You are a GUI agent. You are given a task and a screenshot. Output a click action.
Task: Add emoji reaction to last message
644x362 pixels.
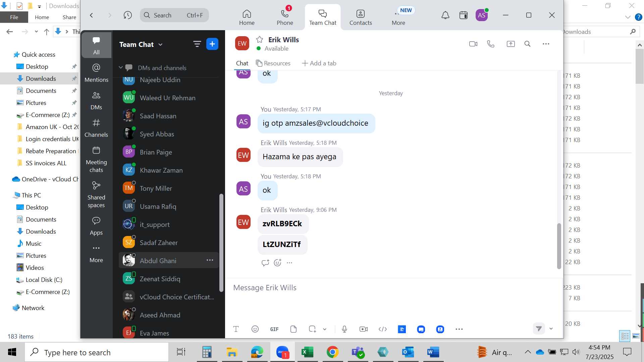coord(277,263)
